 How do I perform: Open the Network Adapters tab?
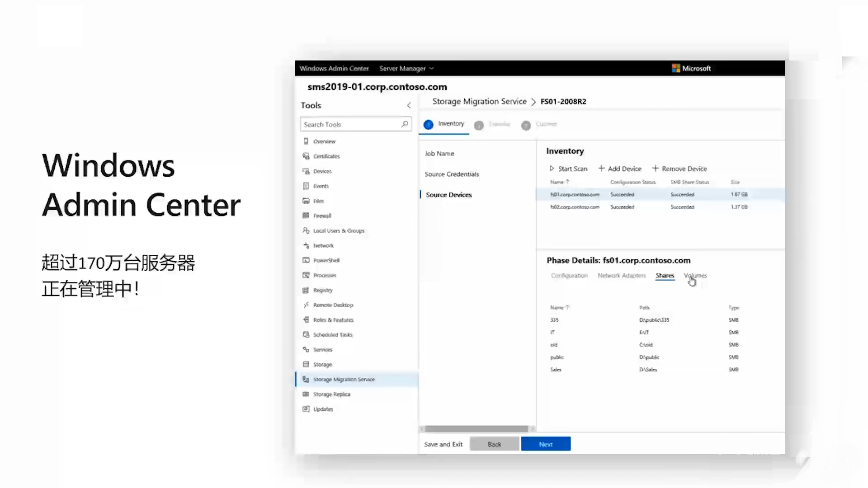click(622, 276)
